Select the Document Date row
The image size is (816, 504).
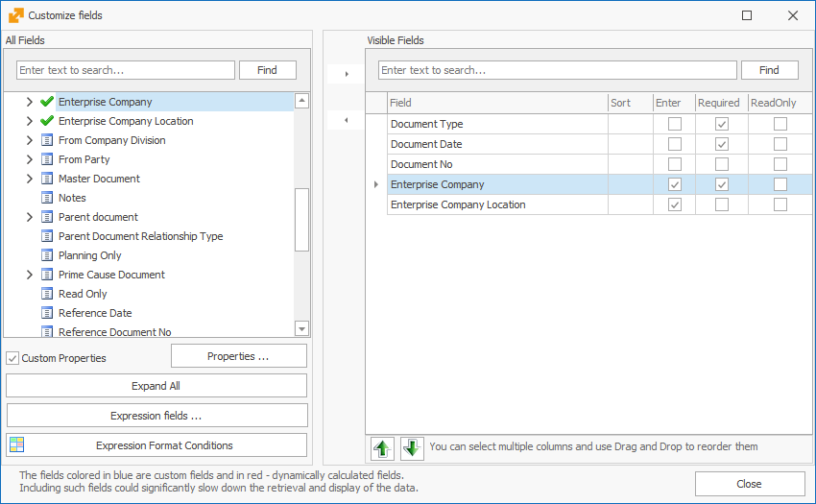pyautogui.click(x=599, y=144)
